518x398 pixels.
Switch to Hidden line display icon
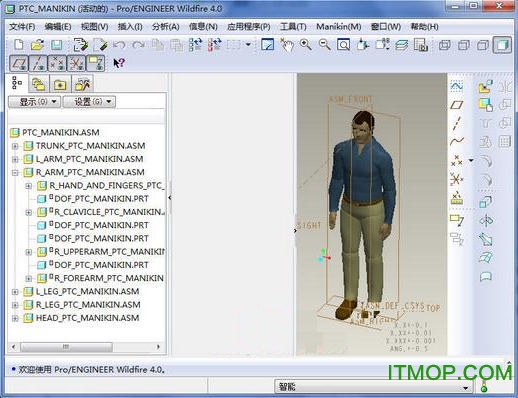tap(464, 45)
